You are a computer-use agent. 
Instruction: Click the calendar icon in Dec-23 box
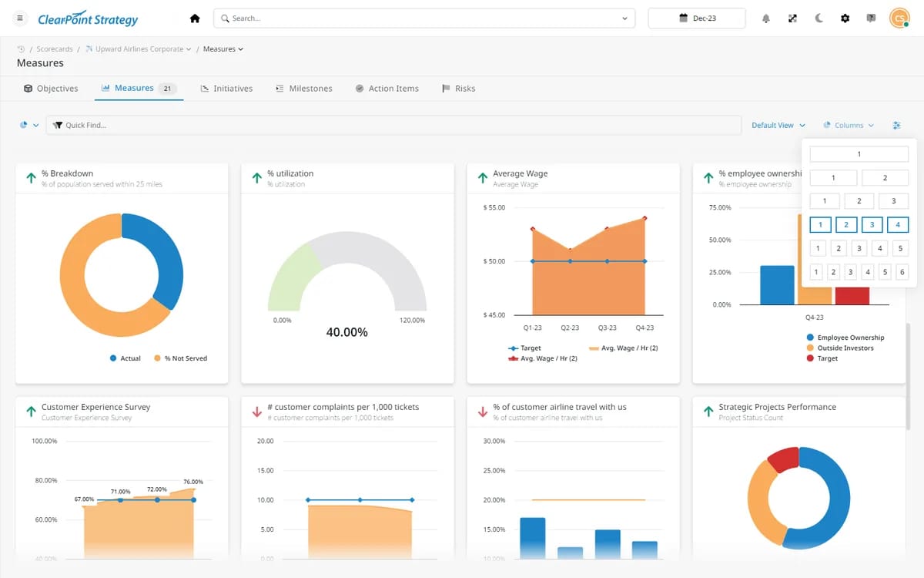click(x=684, y=18)
